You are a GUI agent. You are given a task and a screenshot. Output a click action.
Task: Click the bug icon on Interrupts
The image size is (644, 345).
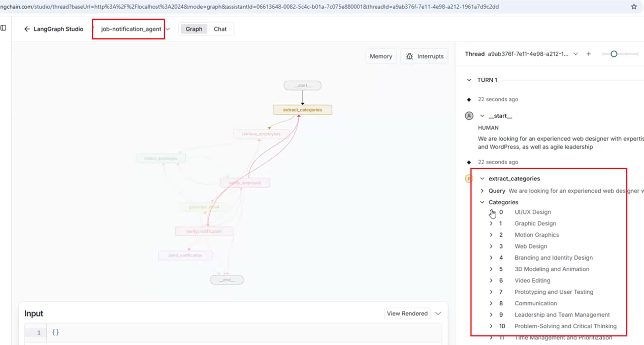409,56
